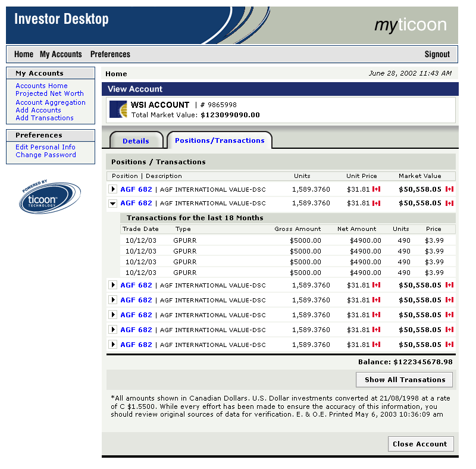This screenshot has width=476, height=469.
Task: Open Preferences in the top navigation bar
Action: click(x=110, y=54)
